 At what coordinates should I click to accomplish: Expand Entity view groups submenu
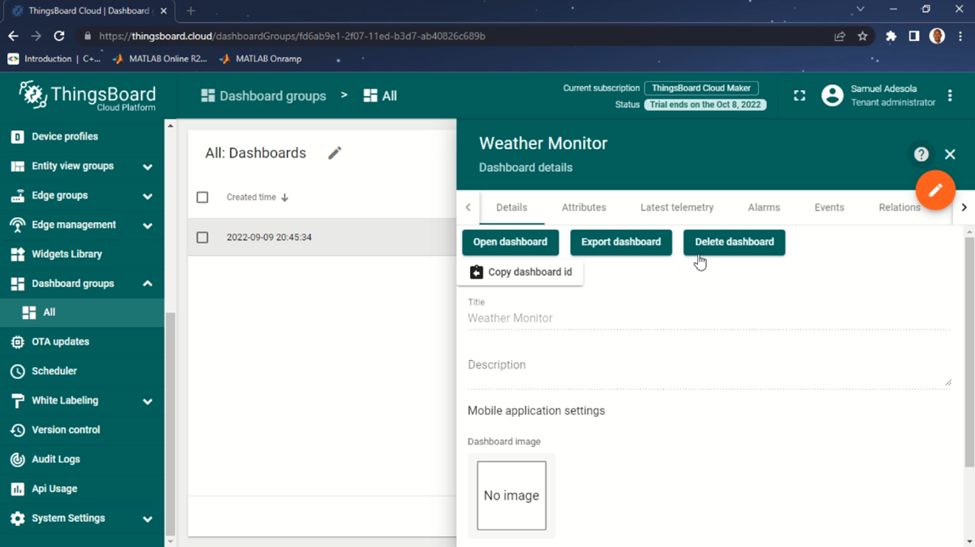click(x=147, y=167)
